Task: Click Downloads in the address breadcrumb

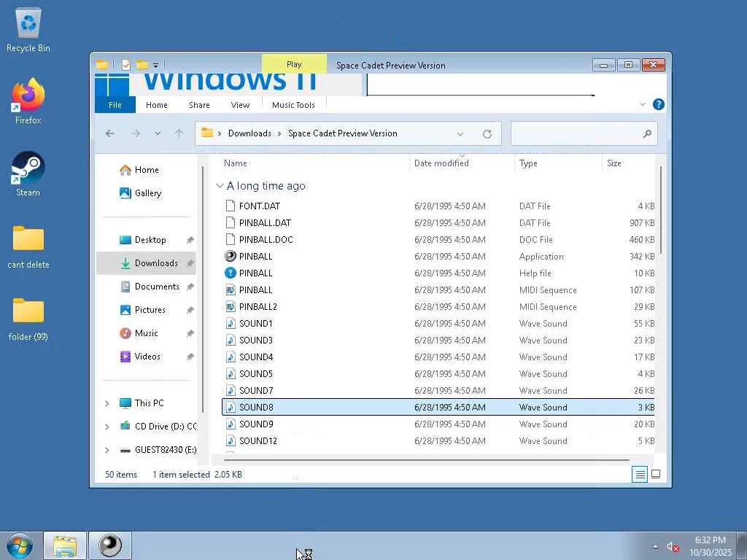Action: [x=249, y=133]
